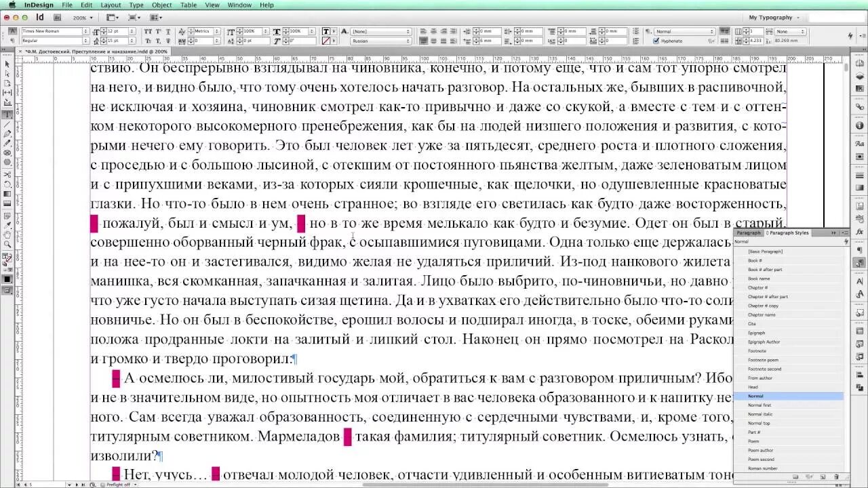Screen dimensions: 868x488
Task: Click Create New Style Group folder icon
Action: click(x=795, y=476)
